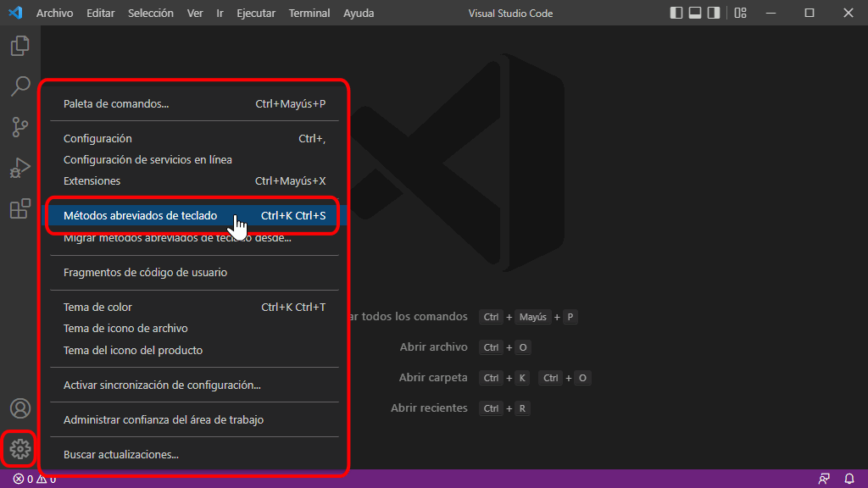
Task: Open the Extensions view in the activity bar
Action: click(x=20, y=208)
